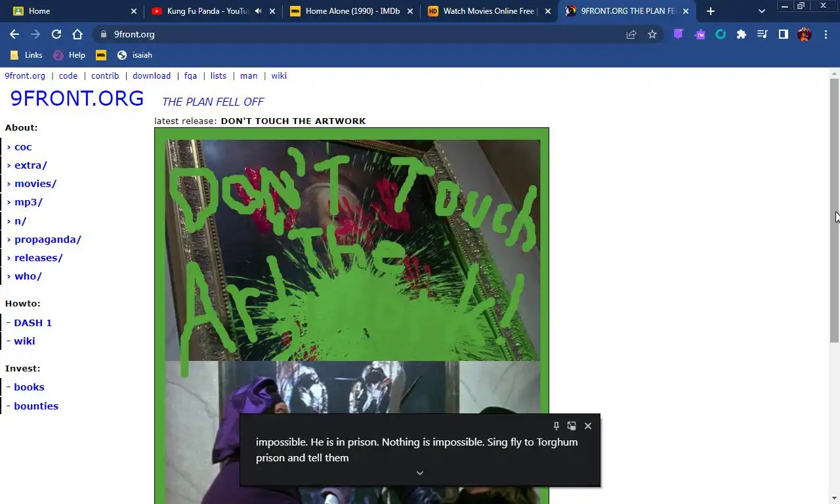Close the live caption box
840x504 pixels.
tap(588, 426)
